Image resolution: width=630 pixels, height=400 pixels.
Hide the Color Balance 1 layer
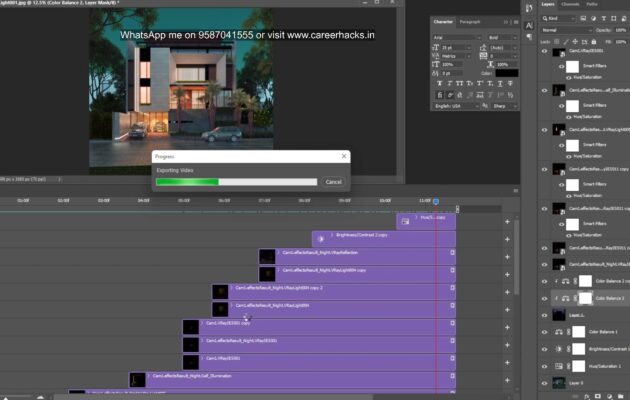coord(545,331)
